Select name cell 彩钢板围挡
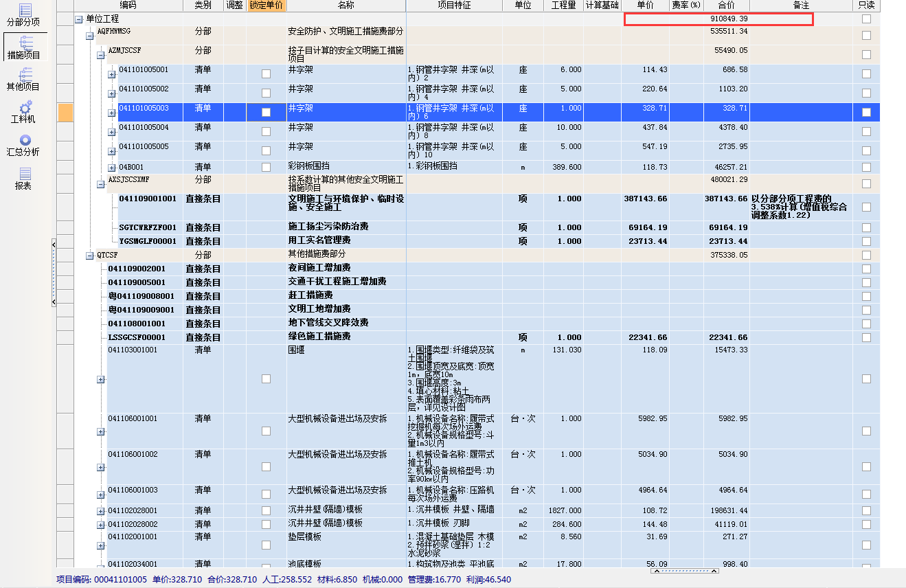This screenshot has height=588, width=906. pos(310,166)
